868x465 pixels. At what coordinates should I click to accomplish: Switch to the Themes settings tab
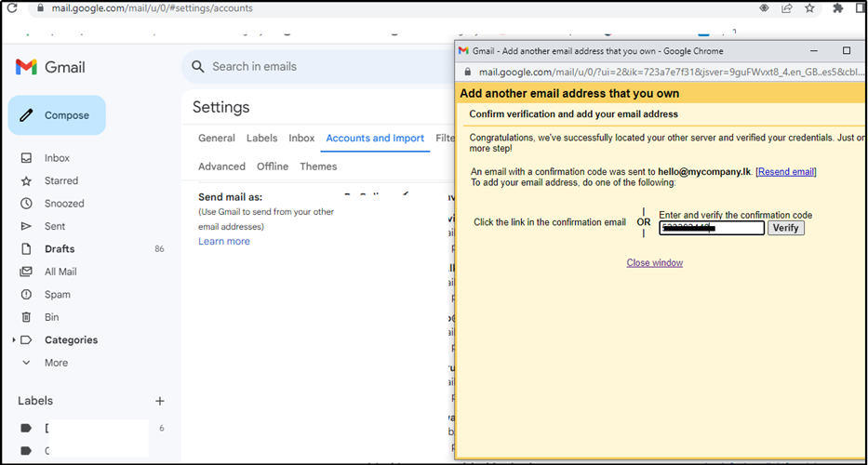point(318,166)
